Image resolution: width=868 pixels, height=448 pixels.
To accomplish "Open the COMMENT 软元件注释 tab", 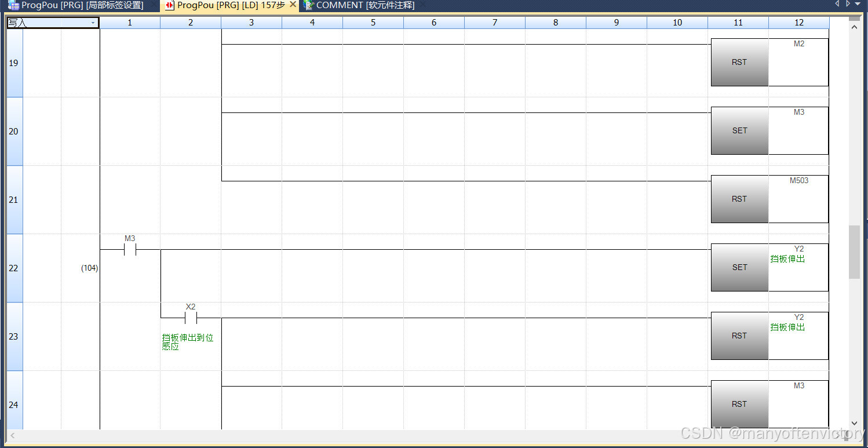I will (x=365, y=5).
